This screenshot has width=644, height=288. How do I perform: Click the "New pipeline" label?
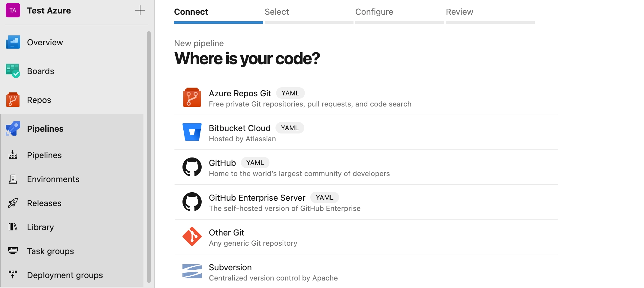coord(199,43)
